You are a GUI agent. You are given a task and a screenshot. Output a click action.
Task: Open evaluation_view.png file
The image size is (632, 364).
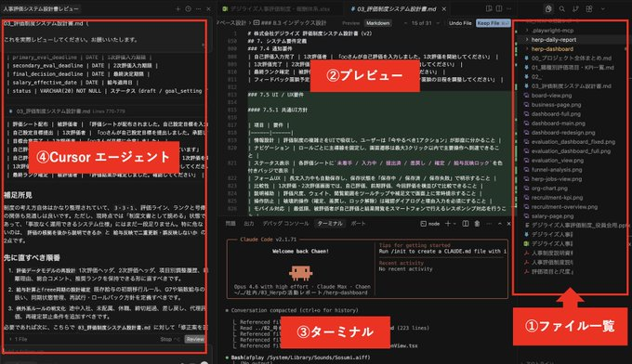click(x=557, y=161)
